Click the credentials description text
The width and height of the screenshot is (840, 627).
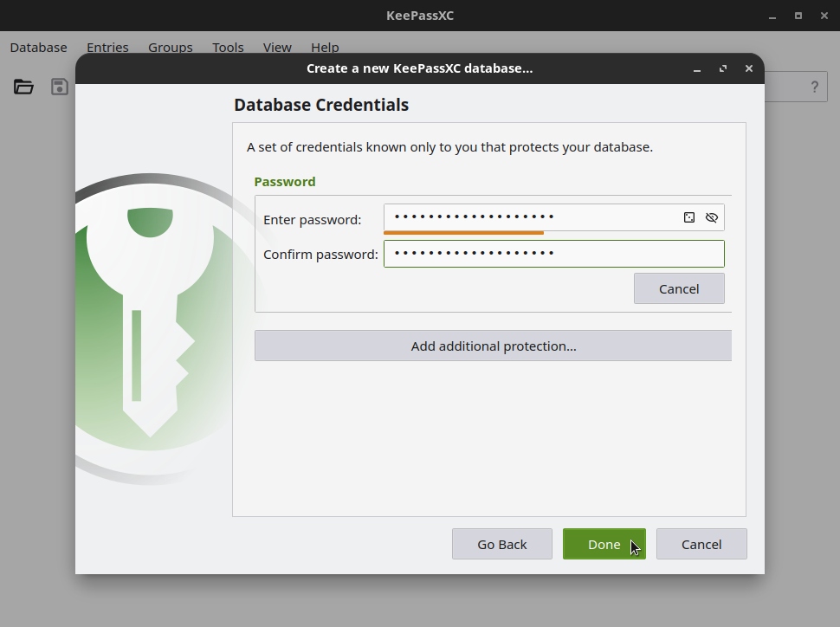(449, 147)
